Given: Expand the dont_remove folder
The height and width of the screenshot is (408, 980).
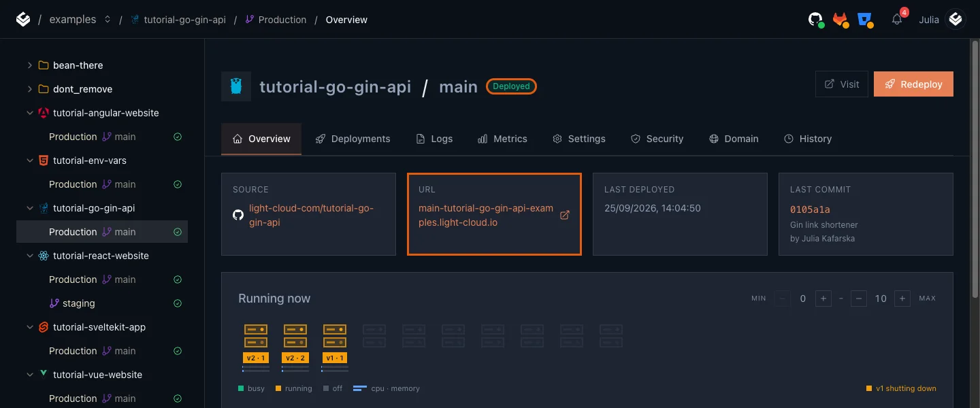Looking at the screenshot, I should click(x=29, y=89).
